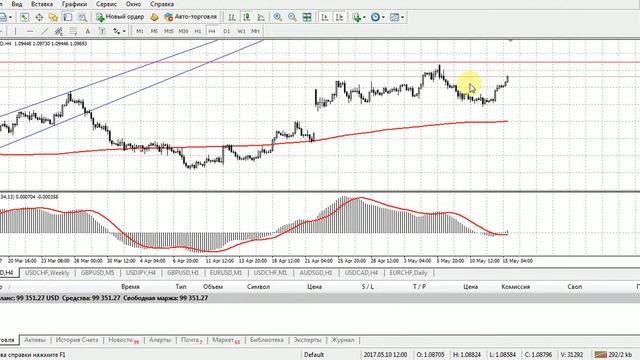
Task: Open the Сервис menu
Action: coord(106,4)
